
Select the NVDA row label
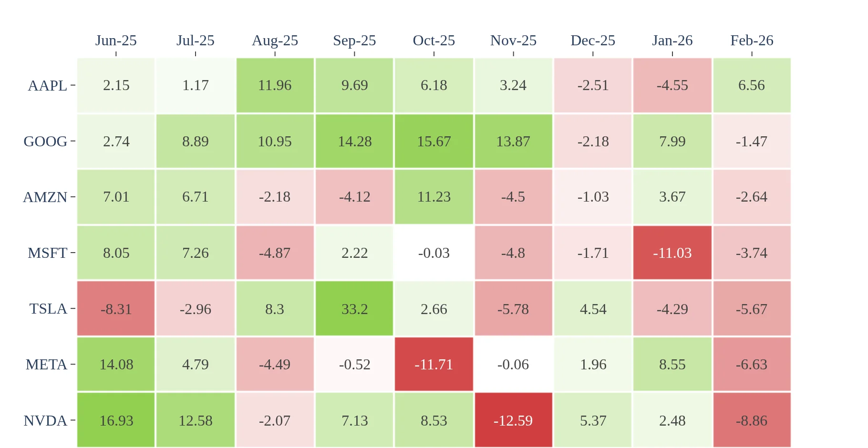45,421
